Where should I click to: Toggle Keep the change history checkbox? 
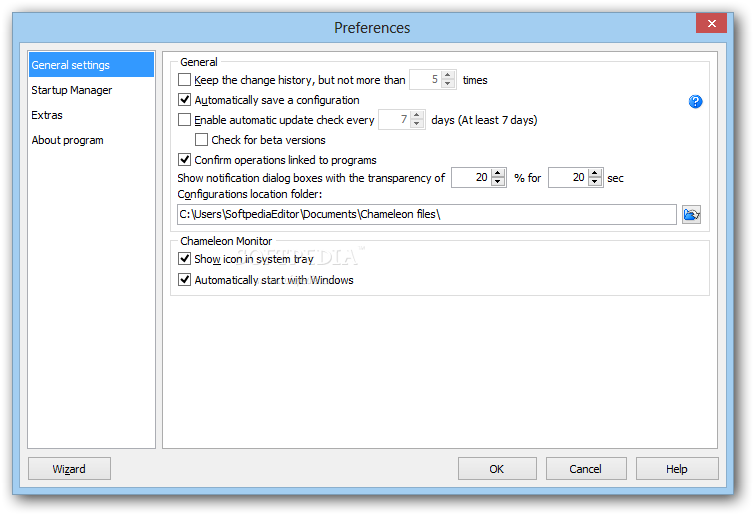click(184, 80)
